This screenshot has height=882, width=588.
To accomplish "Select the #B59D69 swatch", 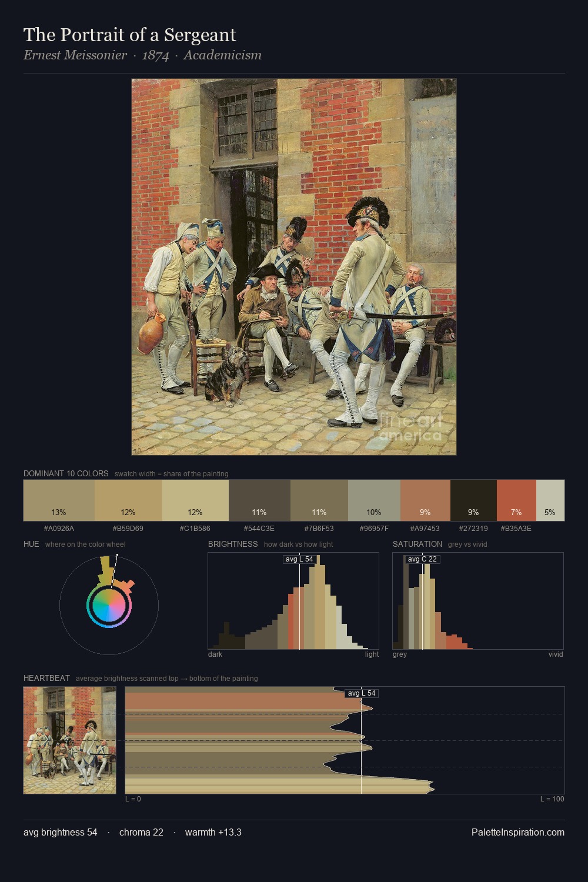I will click(x=128, y=500).
